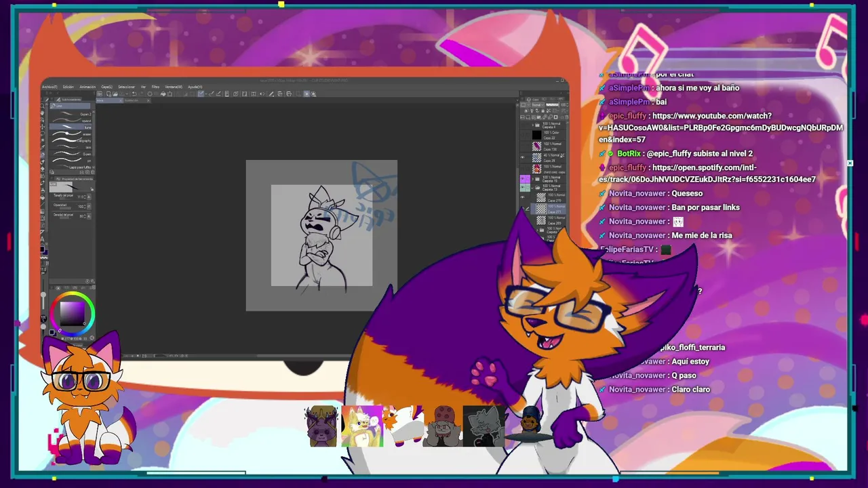Hide the Capa 270 layer via eye icon

tap(523, 198)
